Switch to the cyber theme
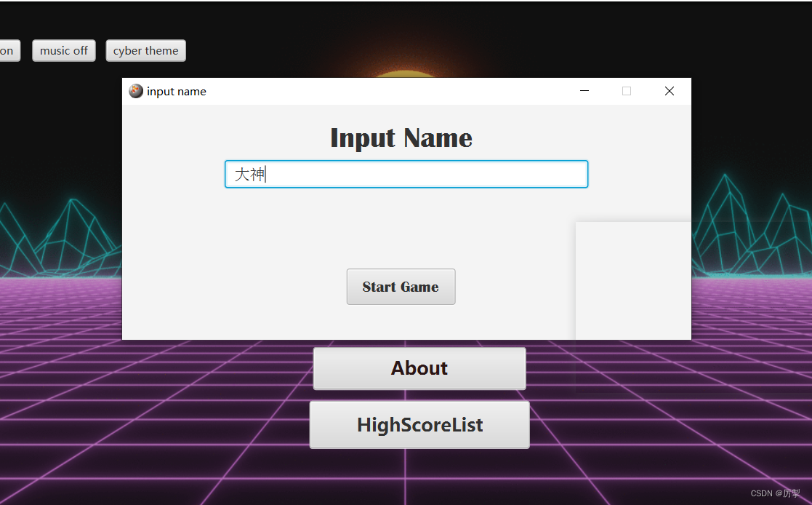 click(145, 51)
